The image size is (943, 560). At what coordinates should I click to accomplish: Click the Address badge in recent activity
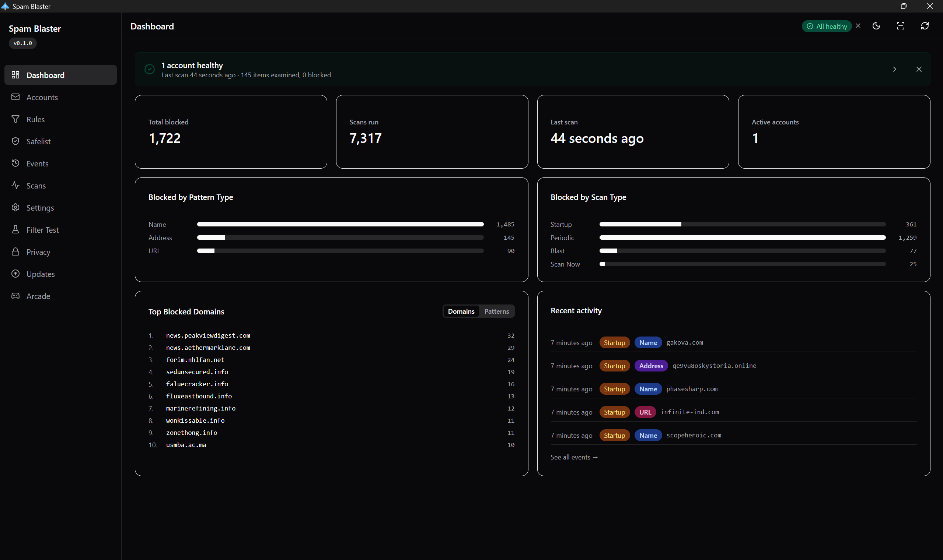[x=651, y=365]
